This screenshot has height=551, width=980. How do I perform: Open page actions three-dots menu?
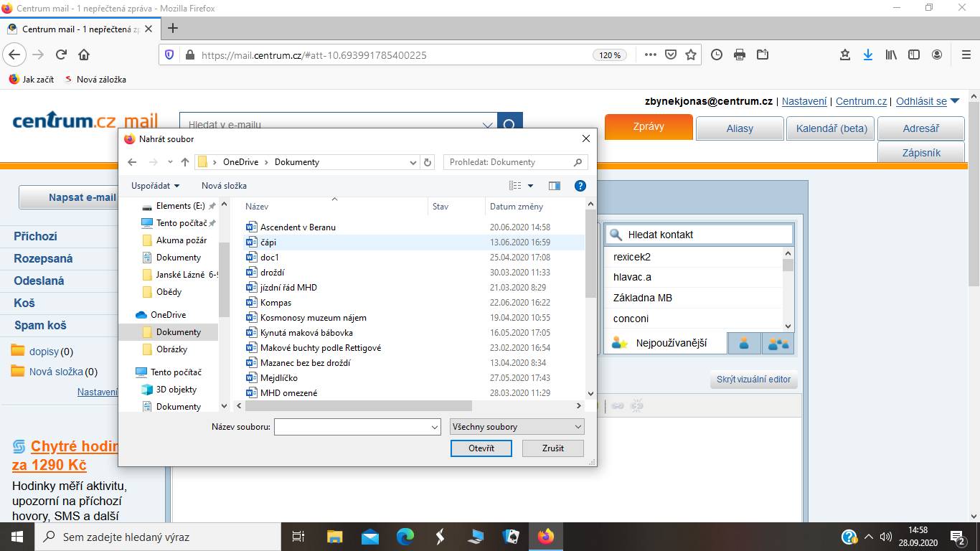[x=651, y=55]
